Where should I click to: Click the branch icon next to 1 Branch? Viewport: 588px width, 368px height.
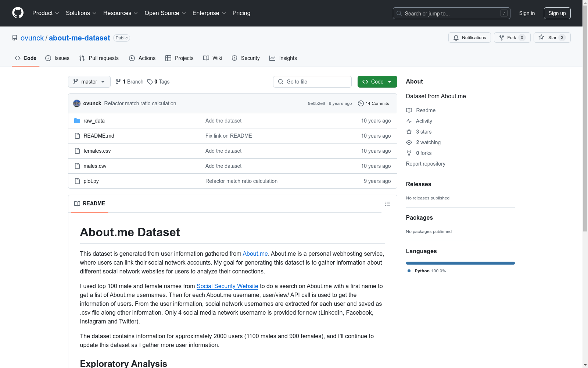point(118,82)
